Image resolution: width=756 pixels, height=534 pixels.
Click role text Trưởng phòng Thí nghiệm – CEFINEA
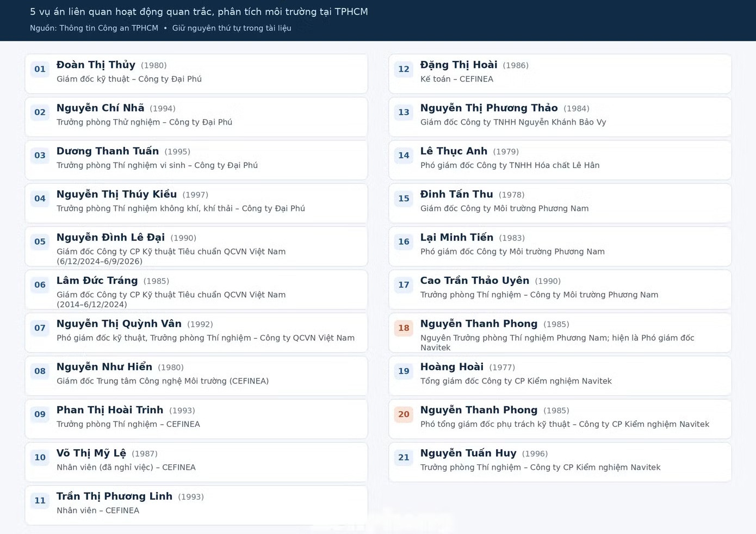(128, 424)
